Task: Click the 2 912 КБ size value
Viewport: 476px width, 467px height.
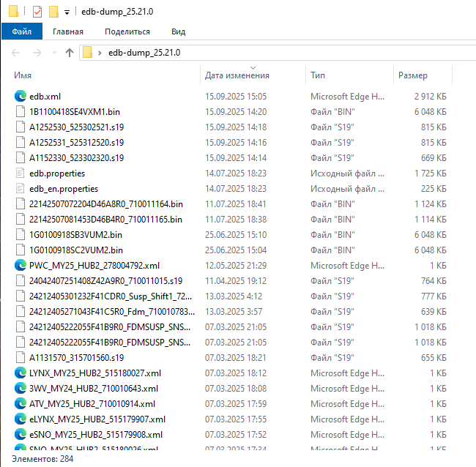Action: pyautogui.click(x=430, y=97)
